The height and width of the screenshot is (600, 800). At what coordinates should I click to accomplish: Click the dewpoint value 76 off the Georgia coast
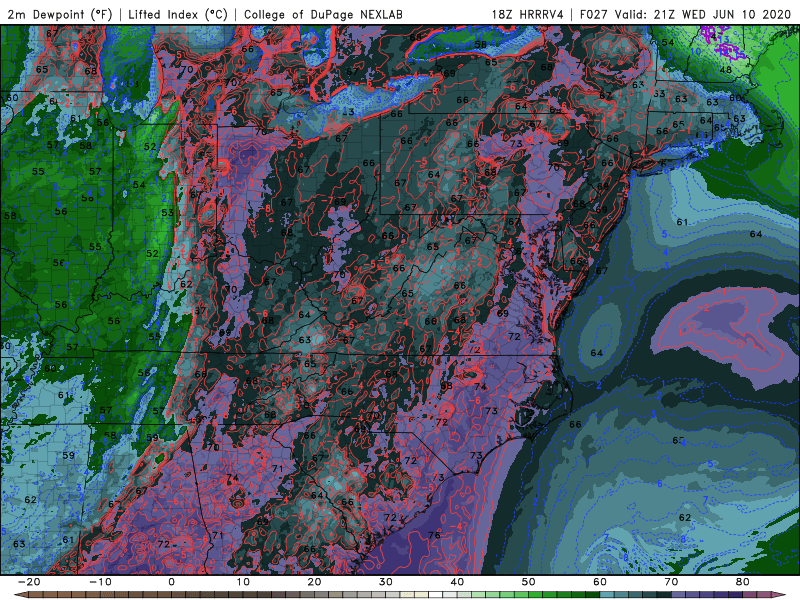click(x=434, y=535)
